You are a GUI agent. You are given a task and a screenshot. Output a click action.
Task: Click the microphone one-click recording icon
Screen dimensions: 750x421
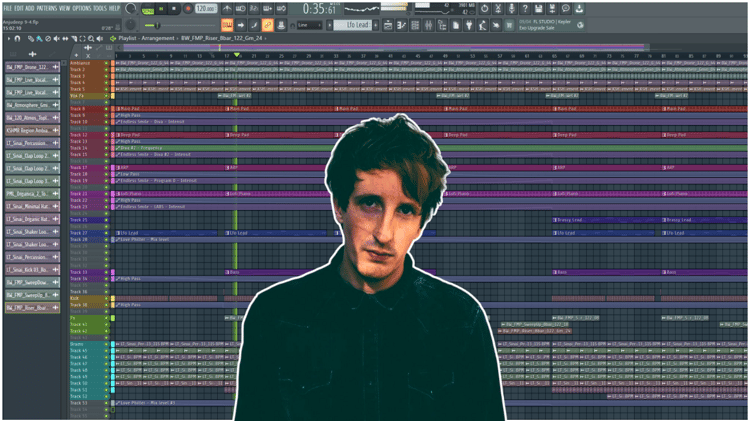[511, 9]
